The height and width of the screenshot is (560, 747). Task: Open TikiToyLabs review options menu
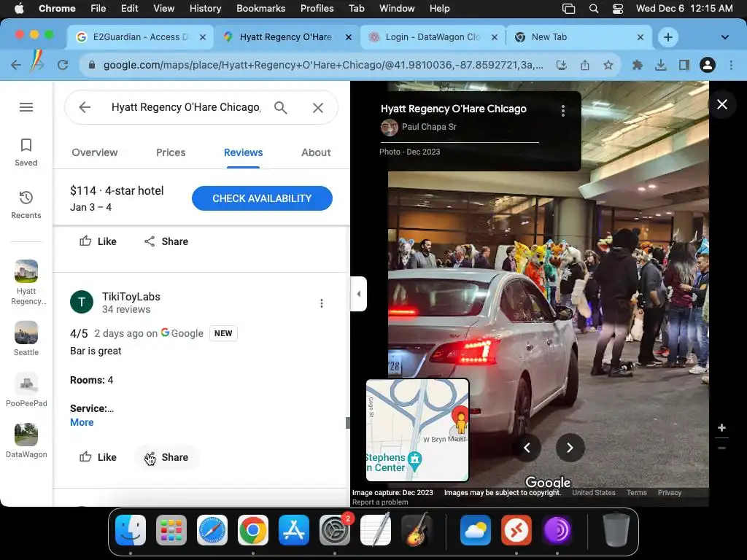click(322, 303)
